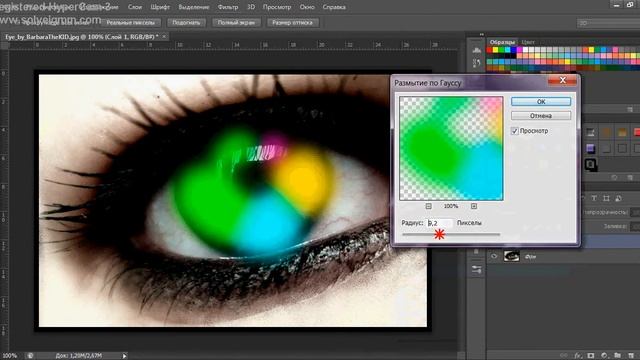Click the status bar icon beside zoom percentage
Image resolution: width=640 pixels, height=360 pixels.
coord(30,356)
